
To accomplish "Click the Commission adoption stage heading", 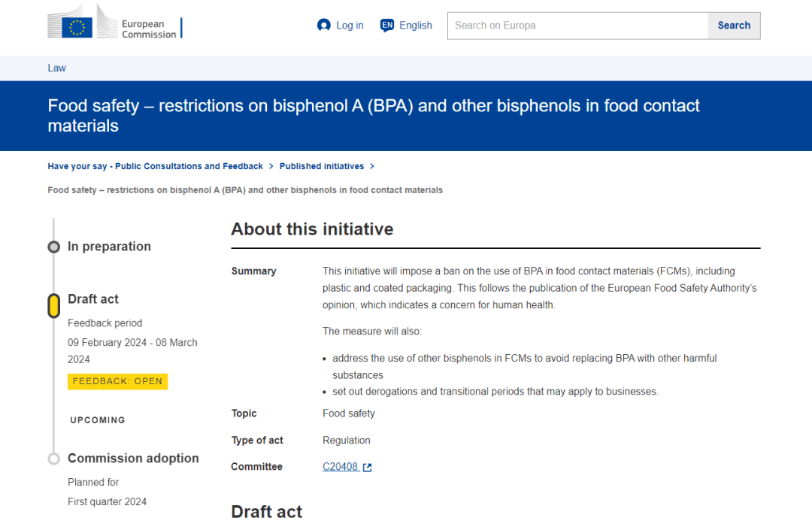I will (133, 459).
